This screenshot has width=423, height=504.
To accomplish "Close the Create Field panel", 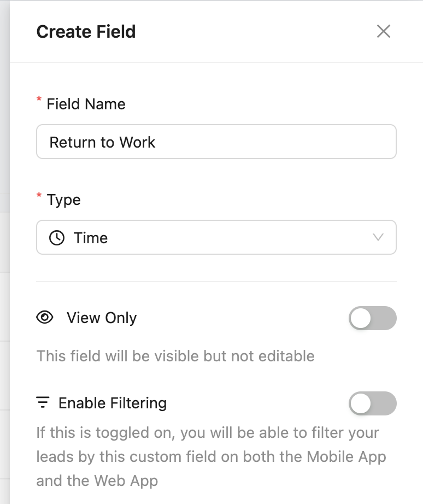I will pos(384,32).
